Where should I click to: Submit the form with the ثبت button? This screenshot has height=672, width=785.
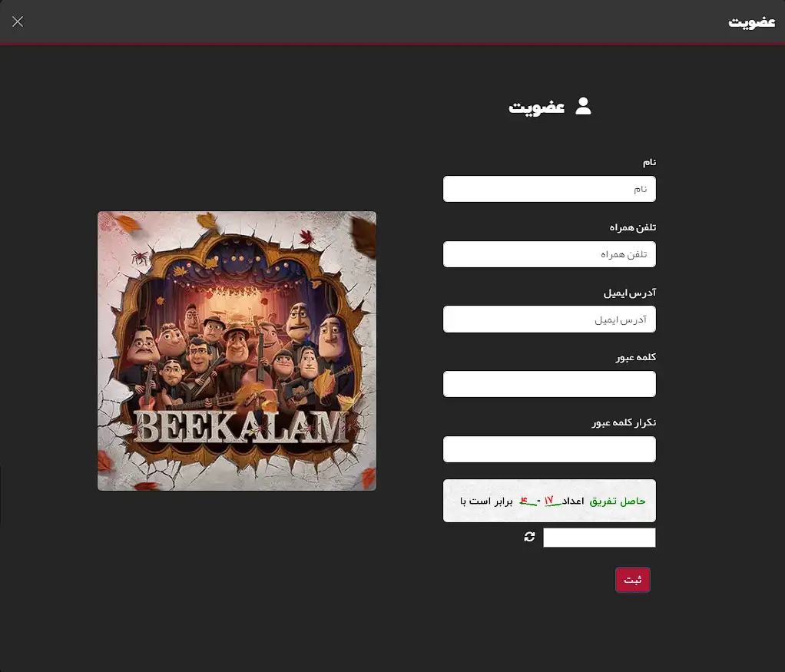633,580
